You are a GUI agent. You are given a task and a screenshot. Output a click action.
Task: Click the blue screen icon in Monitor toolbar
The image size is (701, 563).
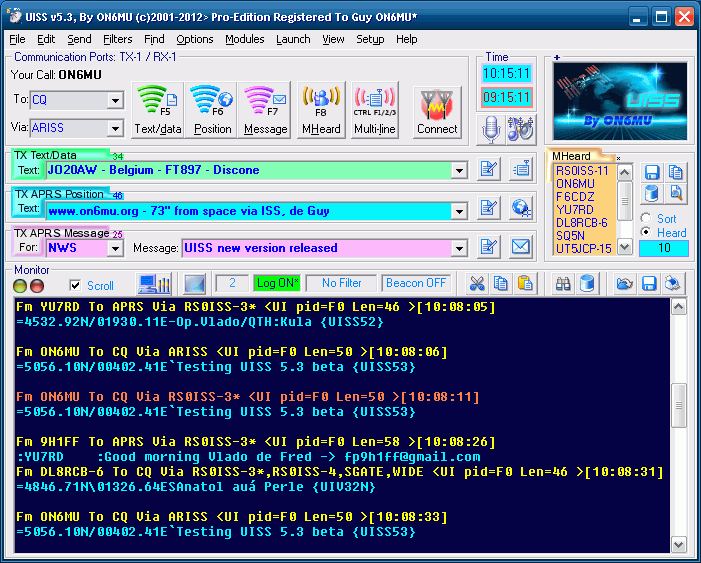(x=194, y=284)
